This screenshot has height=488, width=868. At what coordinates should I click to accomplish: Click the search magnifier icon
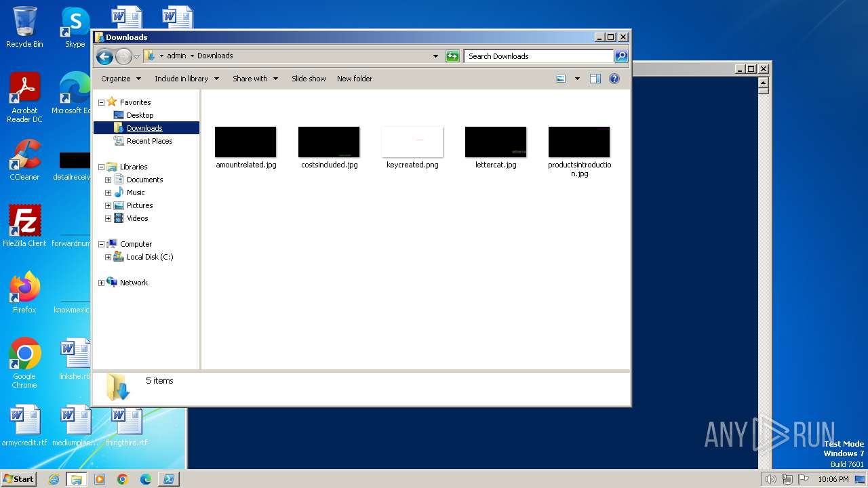[620, 56]
